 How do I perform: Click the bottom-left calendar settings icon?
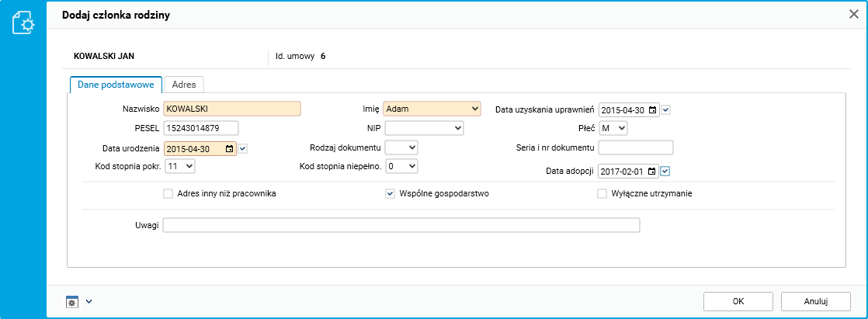coord(72,301)
